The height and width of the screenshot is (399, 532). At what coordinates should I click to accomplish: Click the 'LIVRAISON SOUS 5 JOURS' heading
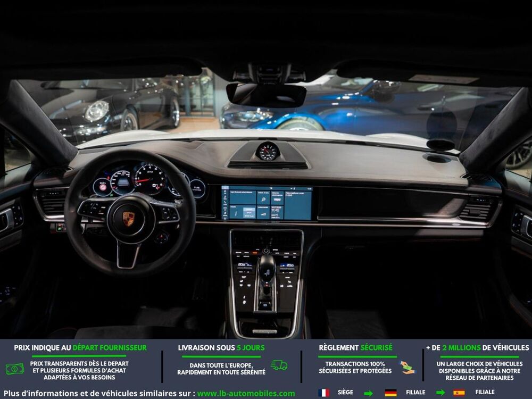click(x=221, y=348)
